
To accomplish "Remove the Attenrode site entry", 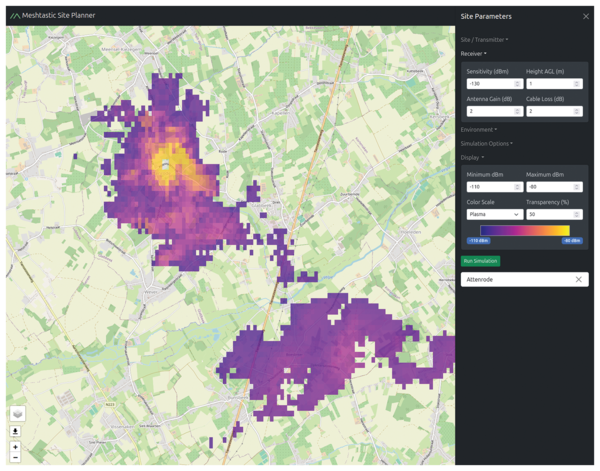I will [x=578, y=280].
